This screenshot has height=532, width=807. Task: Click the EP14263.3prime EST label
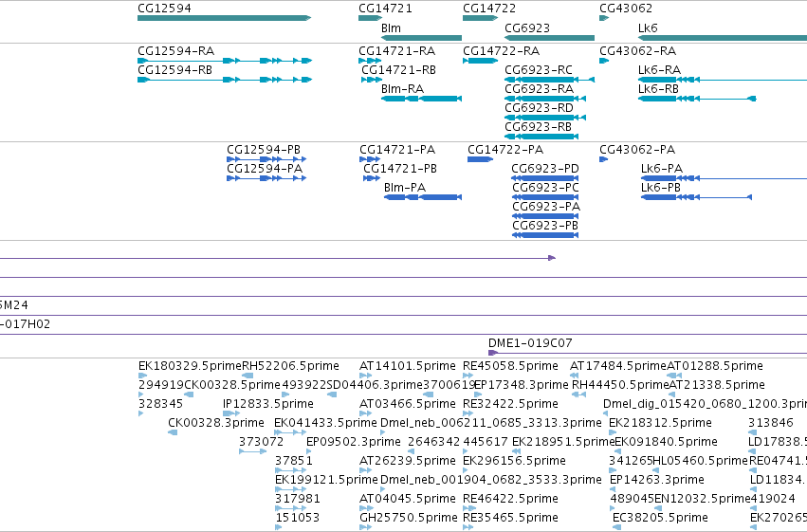(x=657, y=480)
